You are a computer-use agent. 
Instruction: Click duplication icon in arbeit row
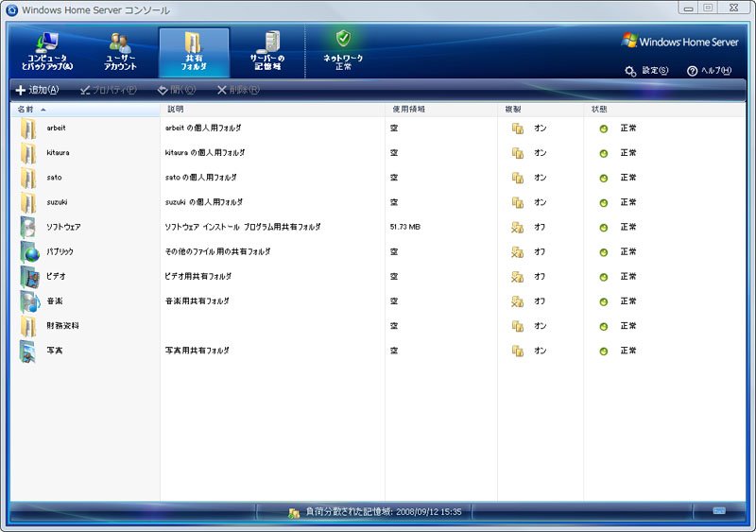[x=517, y=129]
